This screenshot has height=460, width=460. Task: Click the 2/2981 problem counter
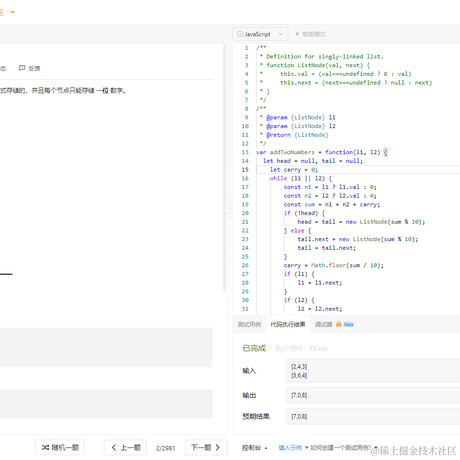(x=165, y=448)
